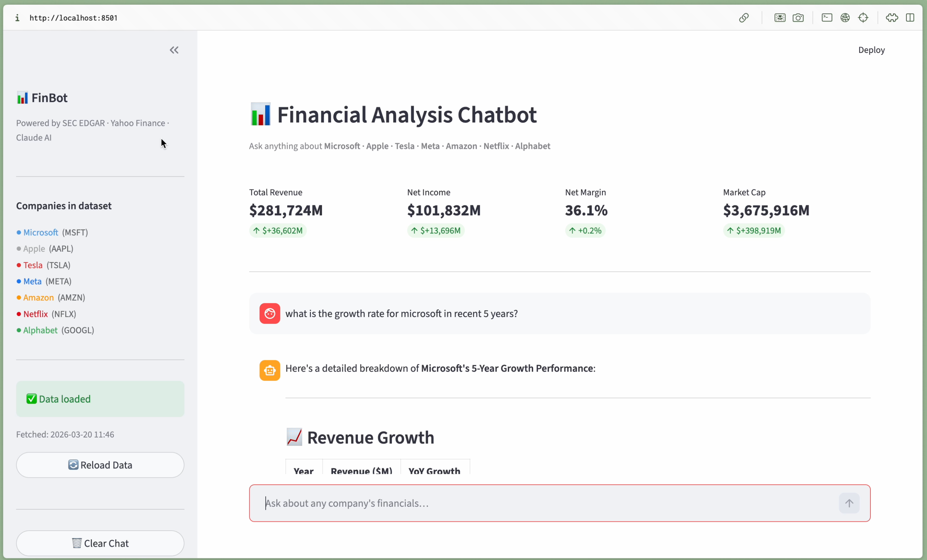Click the send arrow button in chat input
927x560 pixels.
pyautogui.click(x=849, y=503)
